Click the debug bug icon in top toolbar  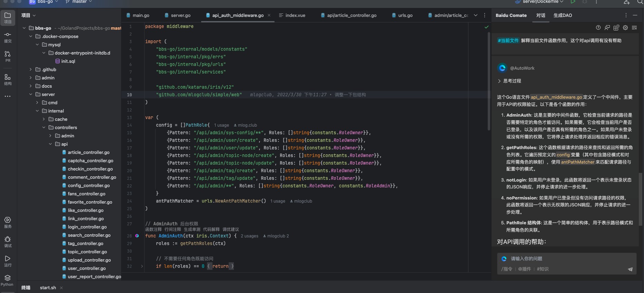[x=585, y=2]
